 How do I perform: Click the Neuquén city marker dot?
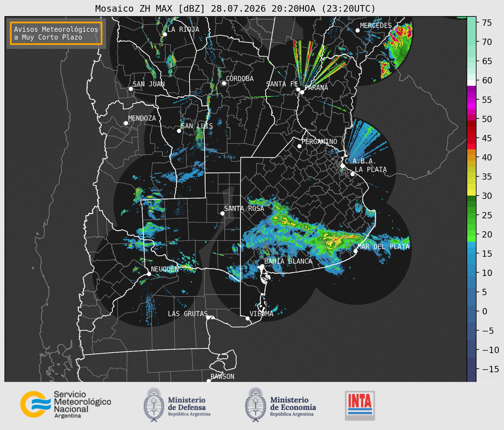(x=149, y=274)
